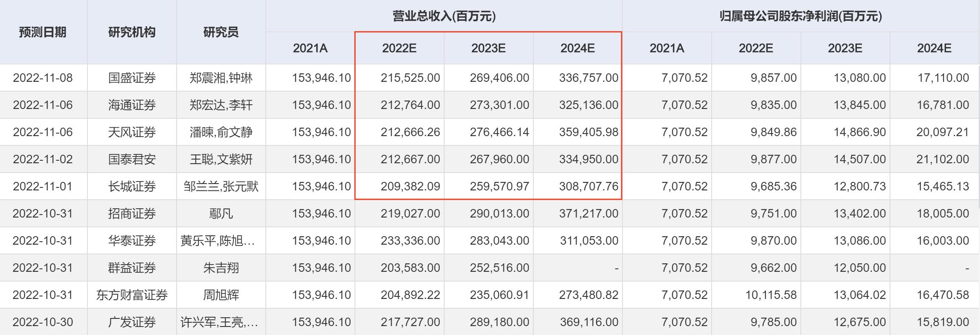Open 国泰君安 research institution entry
The height and width of the screenshot is (335, 980).
pos(132,159)
